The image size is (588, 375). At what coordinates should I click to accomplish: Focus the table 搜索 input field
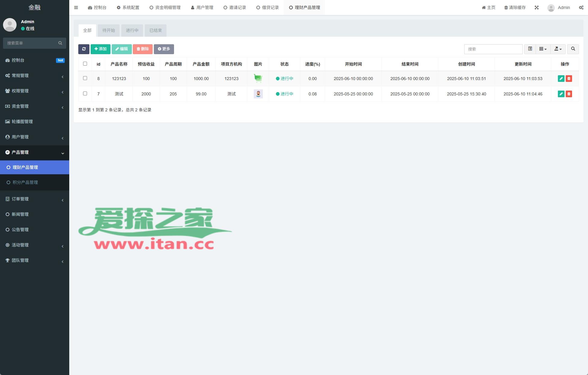pyautogui.click(x=493, y=49)
